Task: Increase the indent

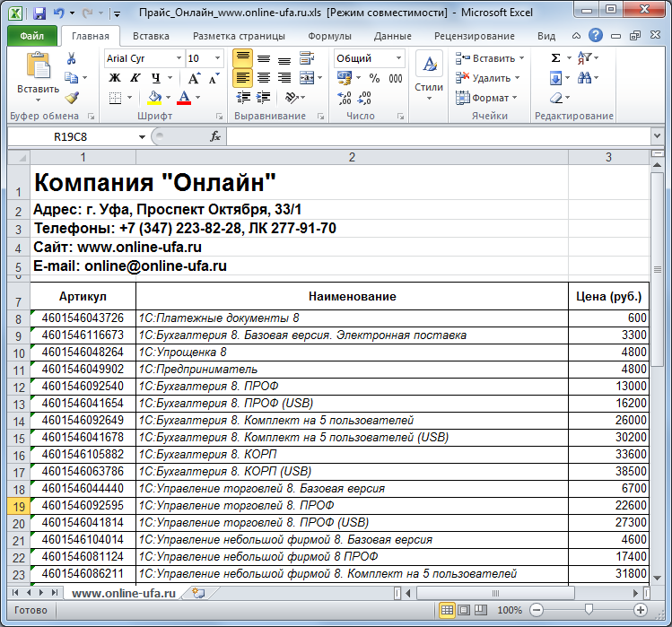Action: coord(263,98)
